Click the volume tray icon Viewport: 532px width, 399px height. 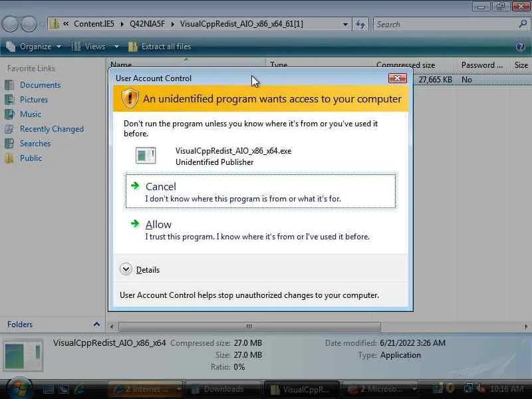[x=480, y=388]
